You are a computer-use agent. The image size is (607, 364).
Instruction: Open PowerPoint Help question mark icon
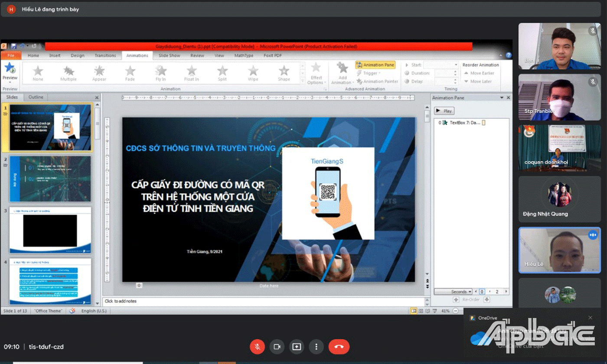[x=509, y=55]
